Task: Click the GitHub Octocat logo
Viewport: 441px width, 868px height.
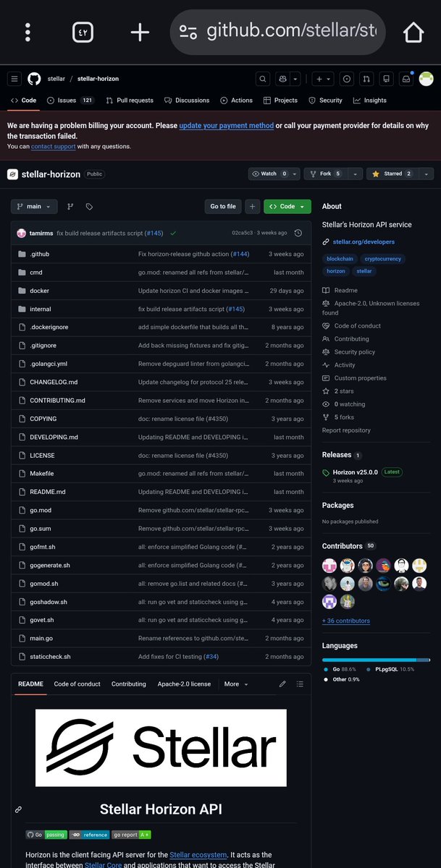Action: click(34, 79)
